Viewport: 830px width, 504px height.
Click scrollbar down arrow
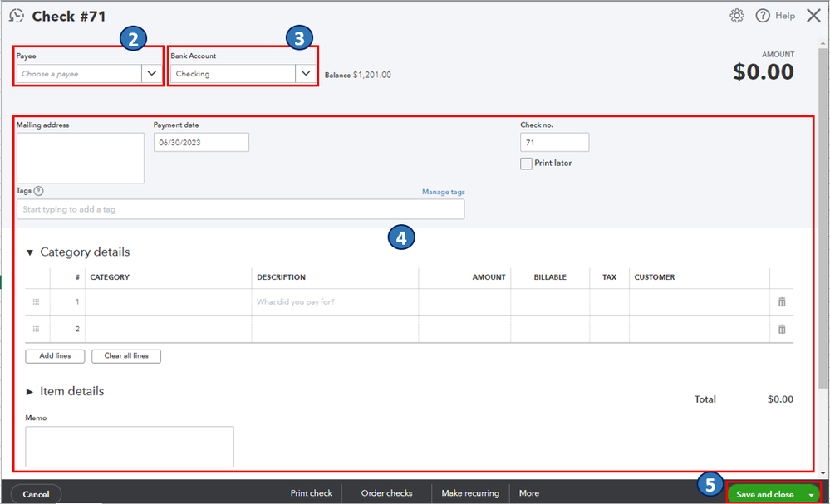coord(823,473)
